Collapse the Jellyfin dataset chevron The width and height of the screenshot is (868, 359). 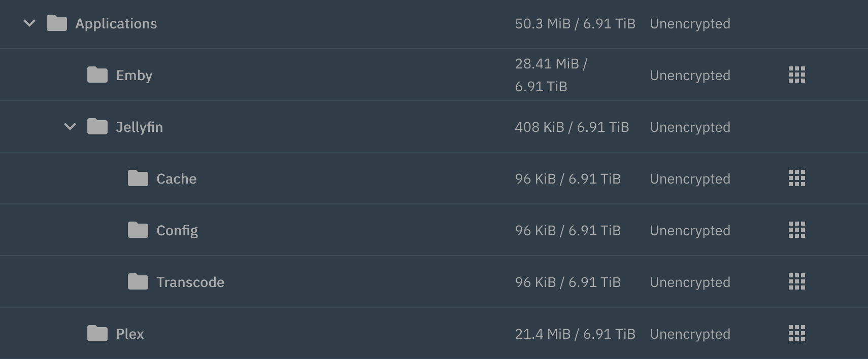(70, 127)
